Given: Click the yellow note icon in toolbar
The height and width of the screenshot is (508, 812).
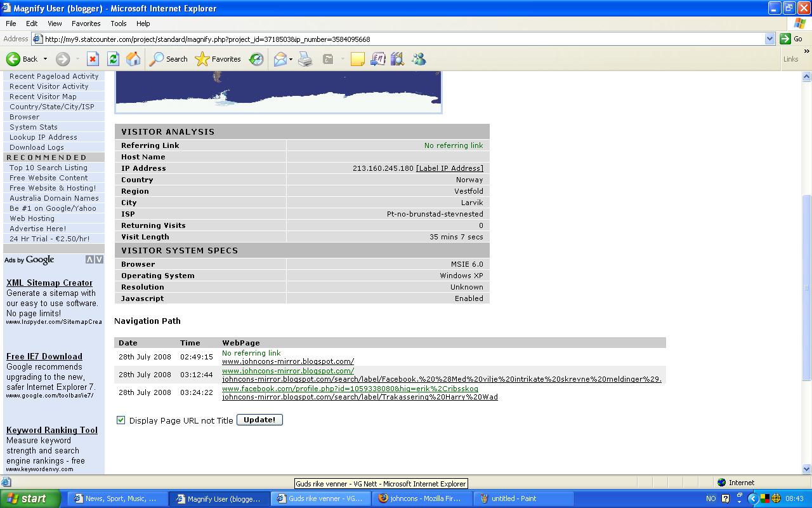Looking at the screenshot, I should [x=358, y=59].
